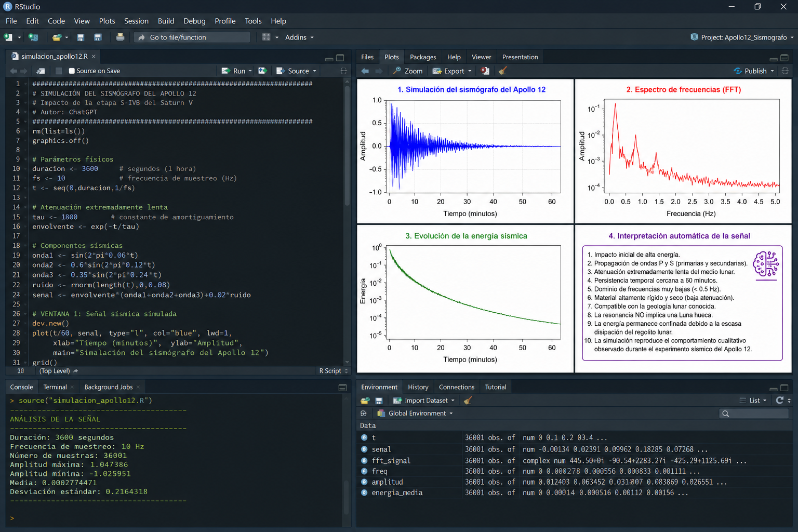Switch the environment List view dropdown

click(753, 401)
